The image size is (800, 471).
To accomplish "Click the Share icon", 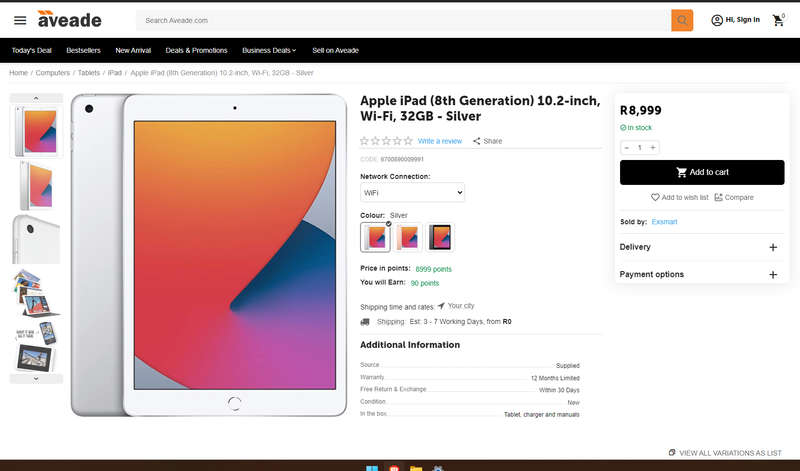I will pyautogui.click(x=477, y=141).
